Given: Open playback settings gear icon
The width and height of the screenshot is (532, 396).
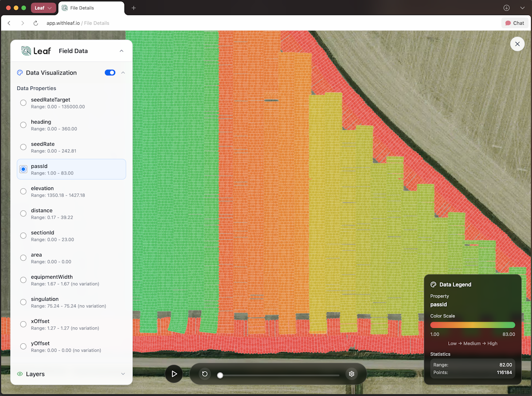Looking at the screenshot, I should [x=352, y=374].
